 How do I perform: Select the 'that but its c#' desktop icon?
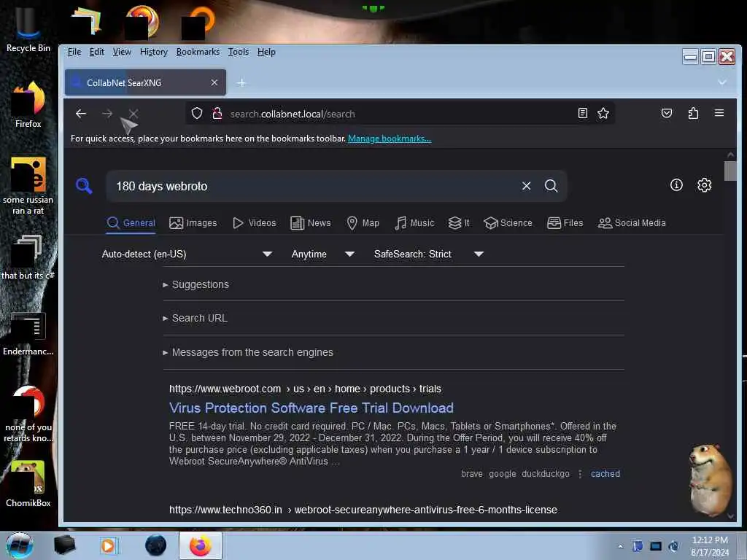point(28,257)
